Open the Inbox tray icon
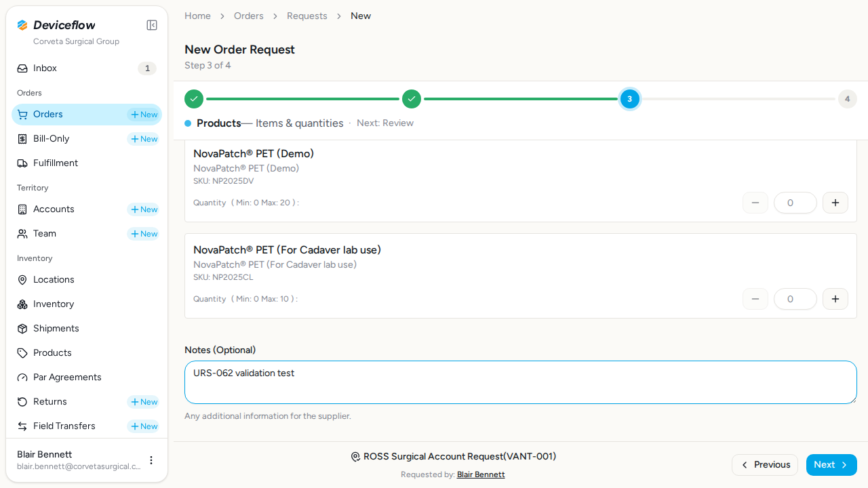Screen dimensions: 868x488 22,68
